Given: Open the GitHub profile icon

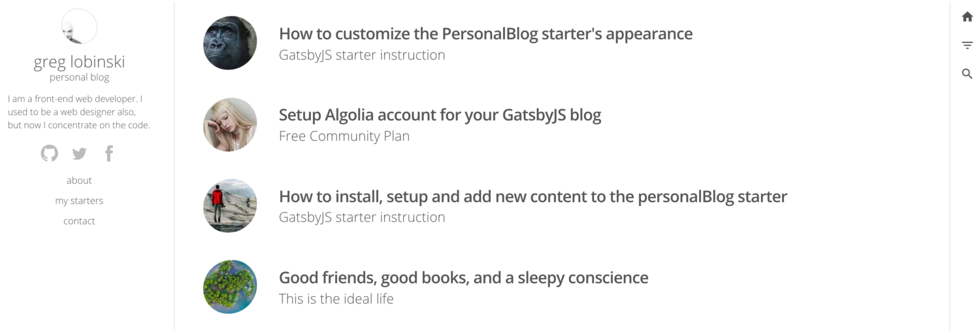Looking at the screenshot, I should 50,154.
